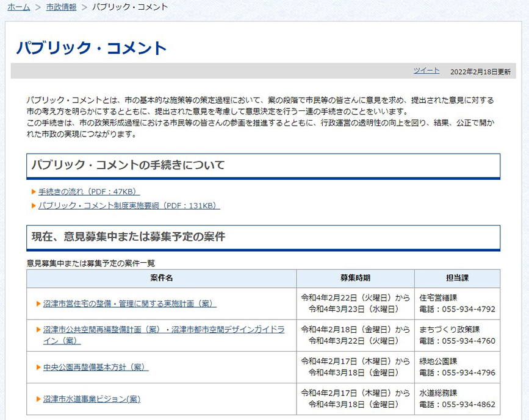This screenshot has height=420, width=529.
Task: Click heading 現在、意見募集中または募集予定の案件
Action: 128,237
